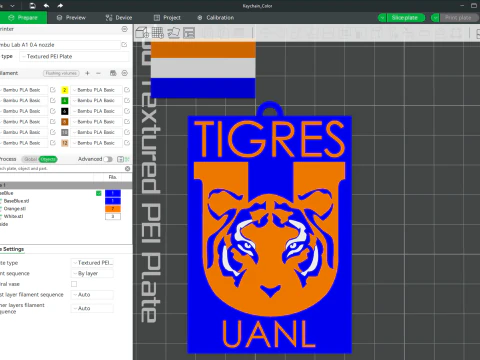
Task: Open the plate type Textured PEI Plate dropdown
Action: click(x=74, y=57)
